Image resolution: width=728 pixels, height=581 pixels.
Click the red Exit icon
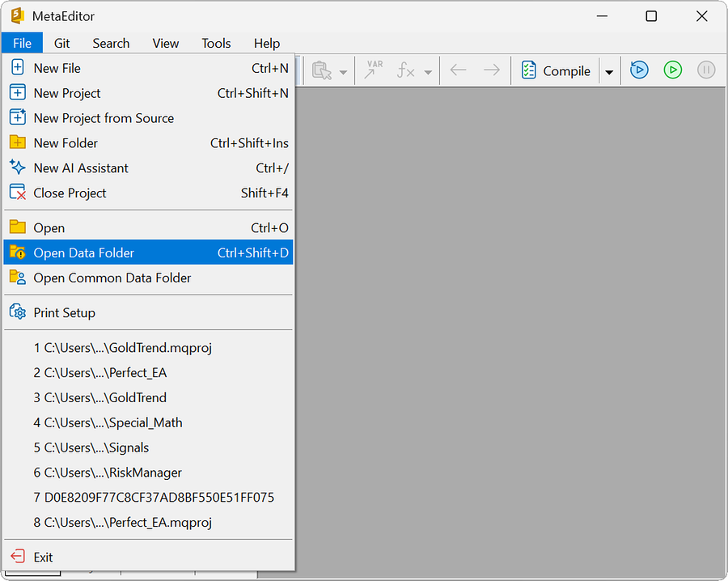tap(18, 556)
